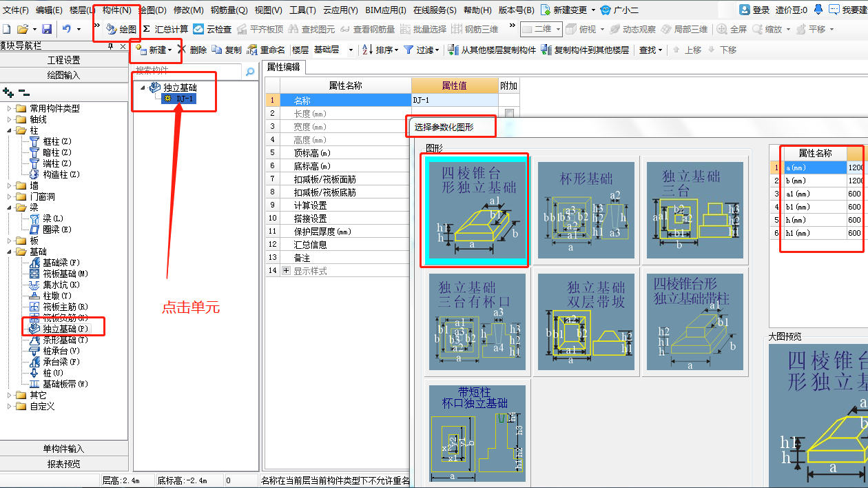The height and width of the screenshot is (488, 868).
Task: Choose the 带短柱杯口独立基础 thumbnail
Action: coord(476,434)
